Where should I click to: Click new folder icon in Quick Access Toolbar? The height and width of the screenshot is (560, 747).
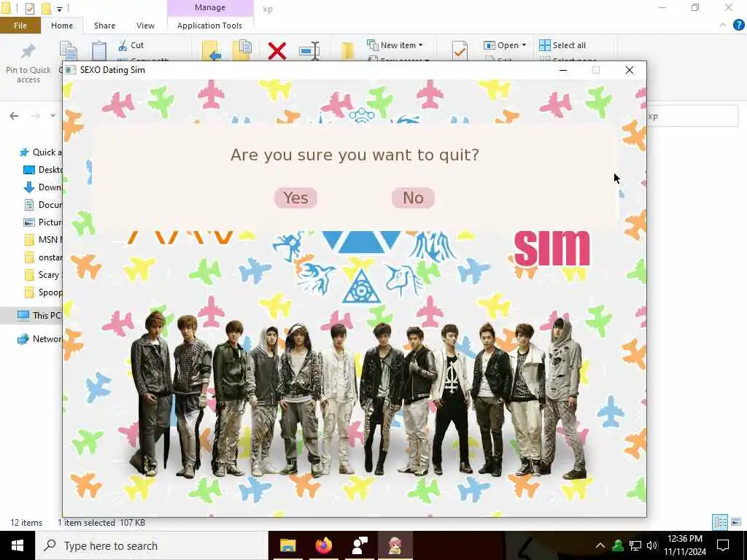coord(46,8)
